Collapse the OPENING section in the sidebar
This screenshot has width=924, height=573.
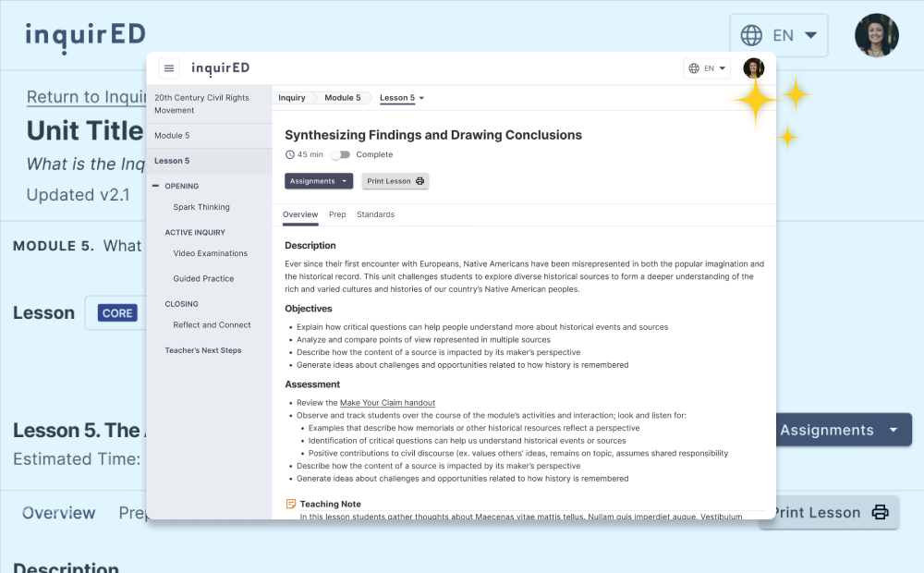tap(155, 186)
